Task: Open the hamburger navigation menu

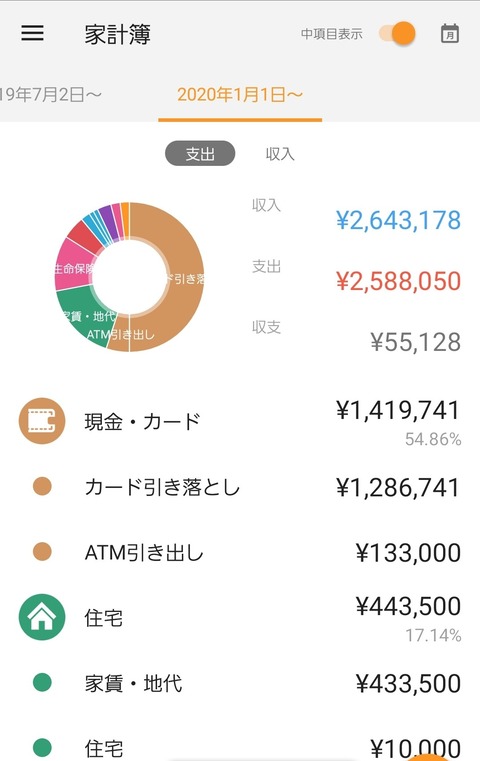Action: point(33,33)
